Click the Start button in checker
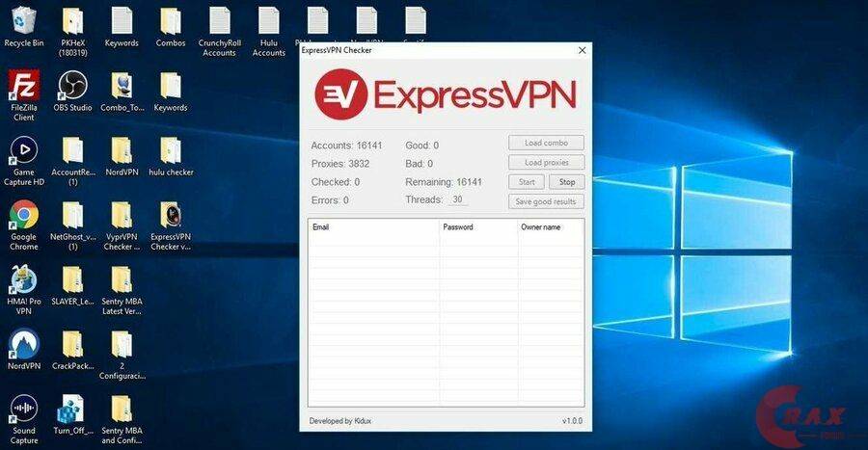This screenshot has height=450, width=868. point(527,182)
